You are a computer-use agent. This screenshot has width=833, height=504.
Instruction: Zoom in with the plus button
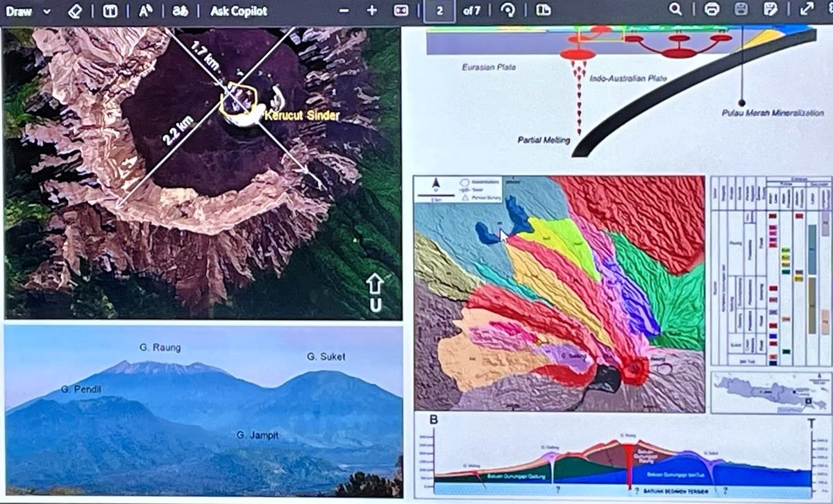click(371, 10)
